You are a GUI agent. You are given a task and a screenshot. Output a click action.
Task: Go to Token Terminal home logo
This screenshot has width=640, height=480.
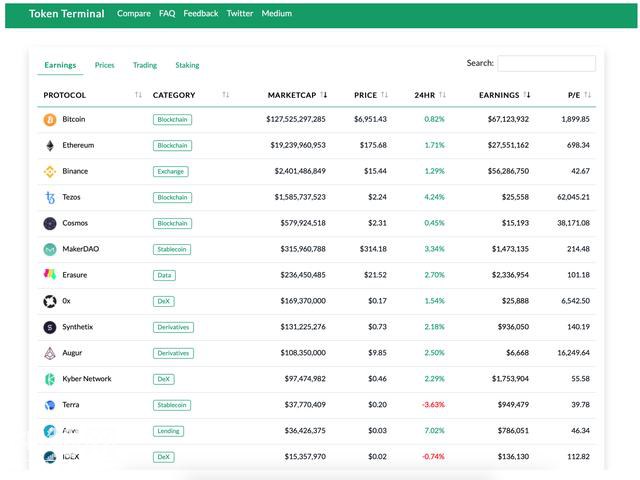tap(67, 13)
